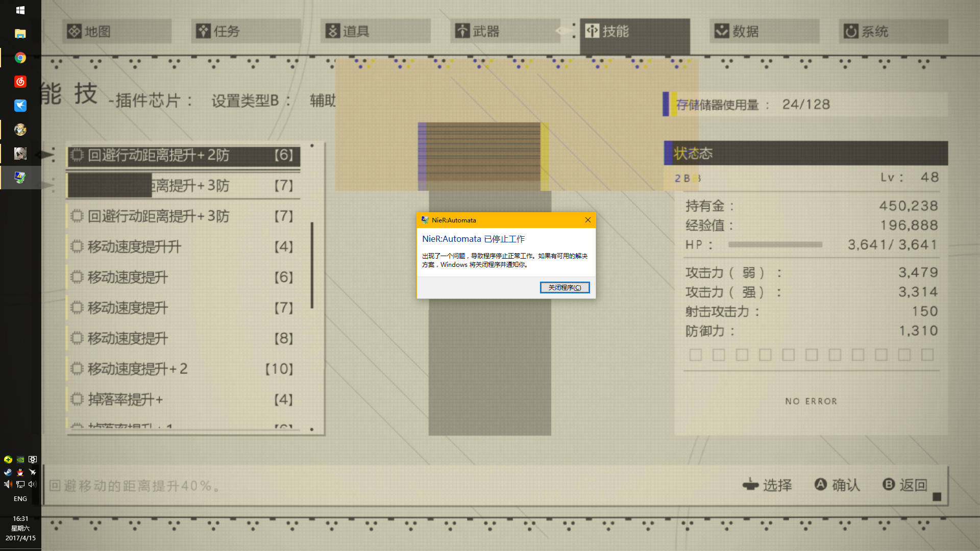
Task: Open the QQ penguin tray icon
Action: 20,472
